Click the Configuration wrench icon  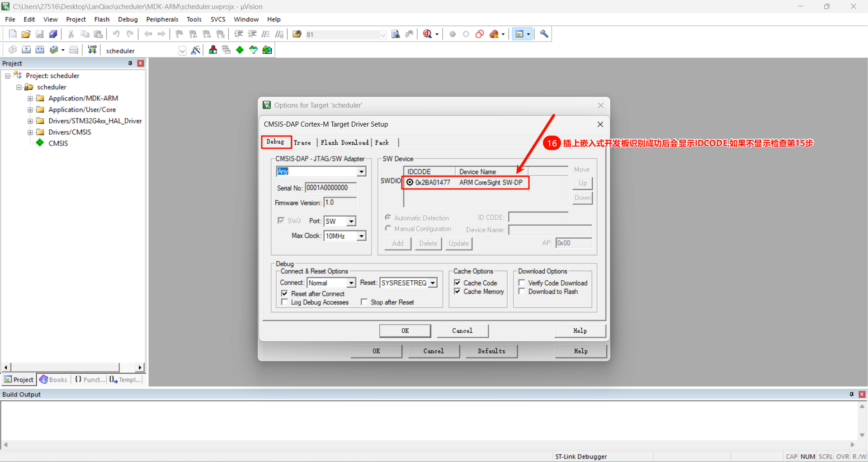pyautogui.click(x=544, y=34)
